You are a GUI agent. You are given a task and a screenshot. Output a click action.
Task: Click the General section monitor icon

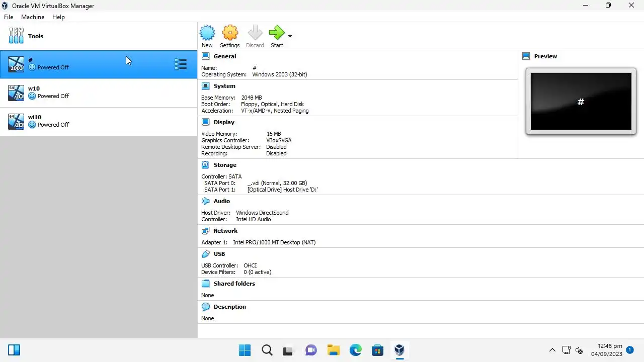tap(205, 56)
